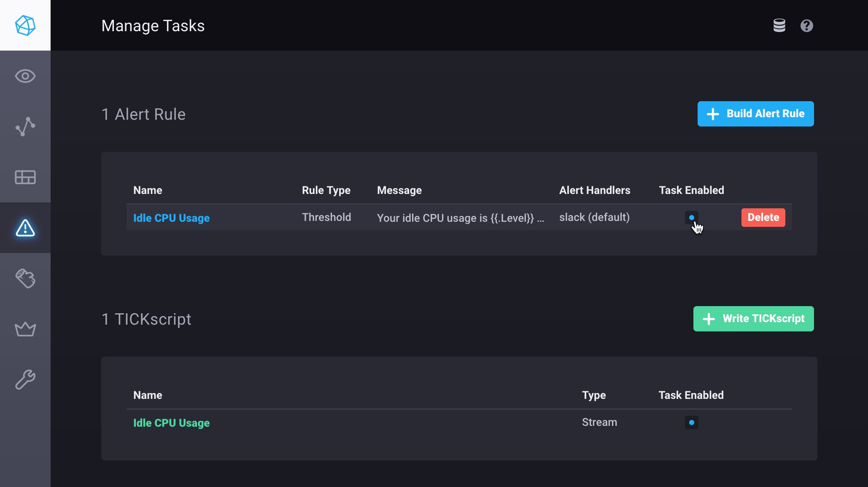Screen dimensions: 868x487
Task: Toggle Task Enabled for Stream TICKscript
Action: 691,422
